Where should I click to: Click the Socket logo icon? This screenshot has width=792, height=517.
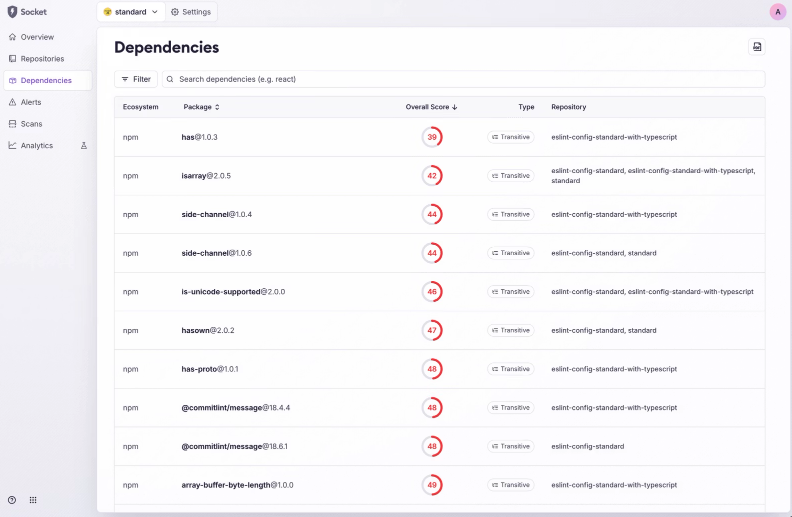[12, 12]
